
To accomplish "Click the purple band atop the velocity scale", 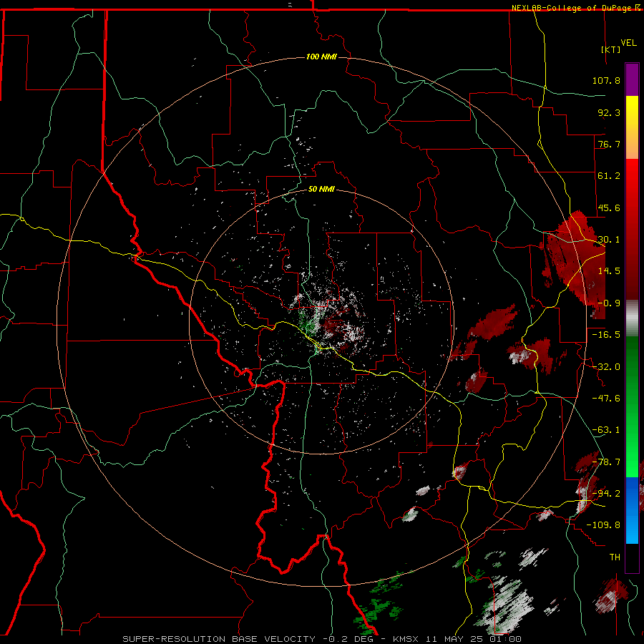I will (632, 80).
